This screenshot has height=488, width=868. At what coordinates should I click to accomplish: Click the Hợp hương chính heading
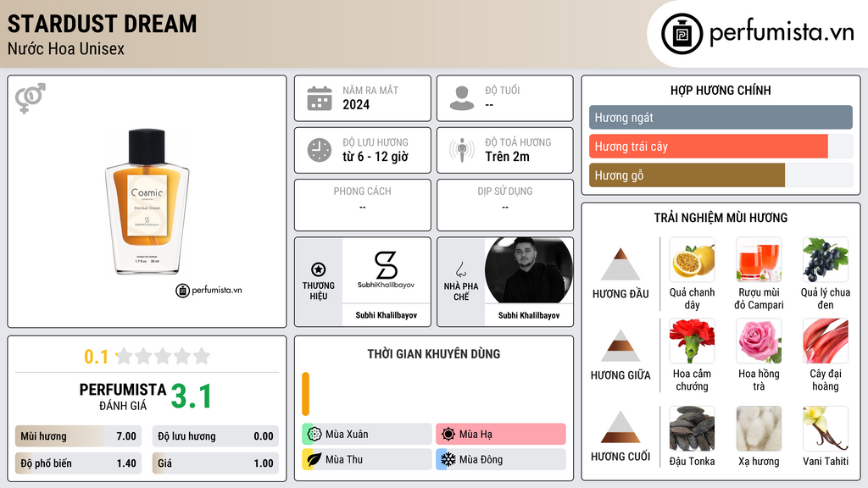tap(721, 90)
